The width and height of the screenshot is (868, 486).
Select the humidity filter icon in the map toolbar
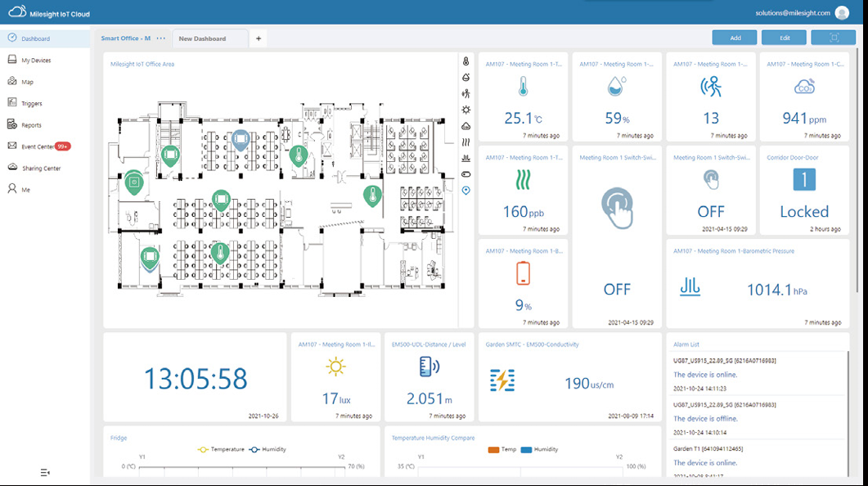click(466, 78)
